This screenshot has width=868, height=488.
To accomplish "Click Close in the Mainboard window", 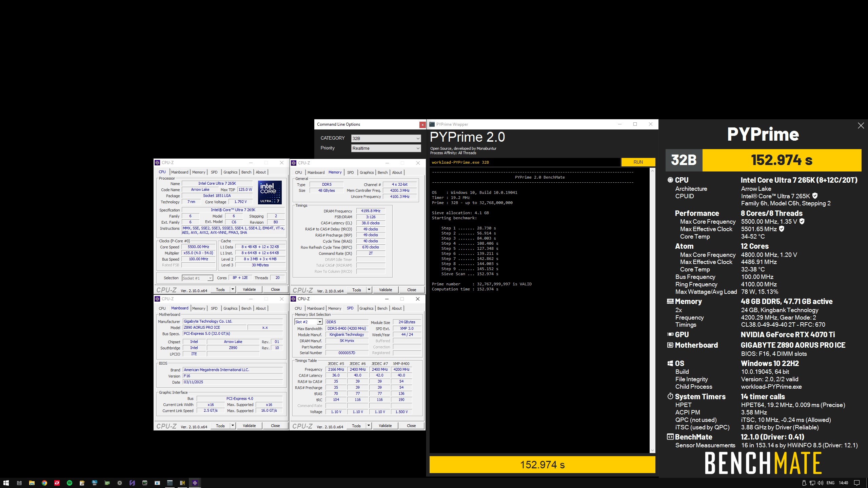I will [x=275, y=426].
